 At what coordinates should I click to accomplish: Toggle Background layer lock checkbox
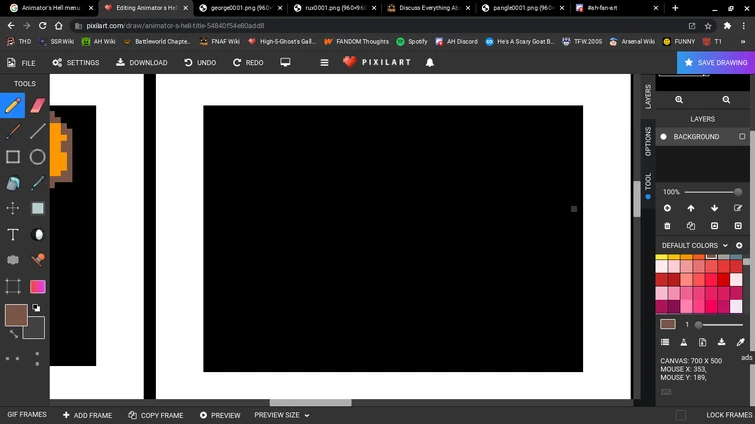click(x=742, y=137)
